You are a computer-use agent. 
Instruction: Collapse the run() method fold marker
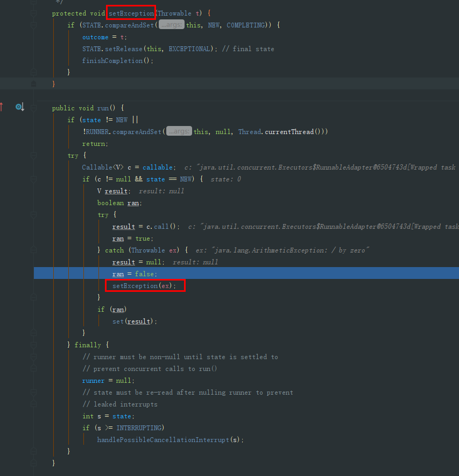pyautogui.click(x=34, y=108)
